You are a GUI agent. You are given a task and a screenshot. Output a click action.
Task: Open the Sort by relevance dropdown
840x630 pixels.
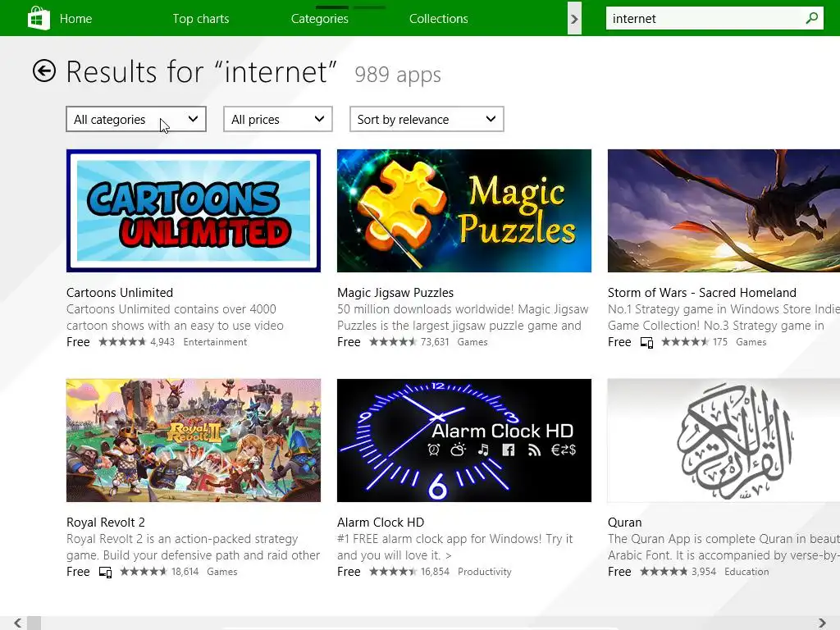pos(427,119)
